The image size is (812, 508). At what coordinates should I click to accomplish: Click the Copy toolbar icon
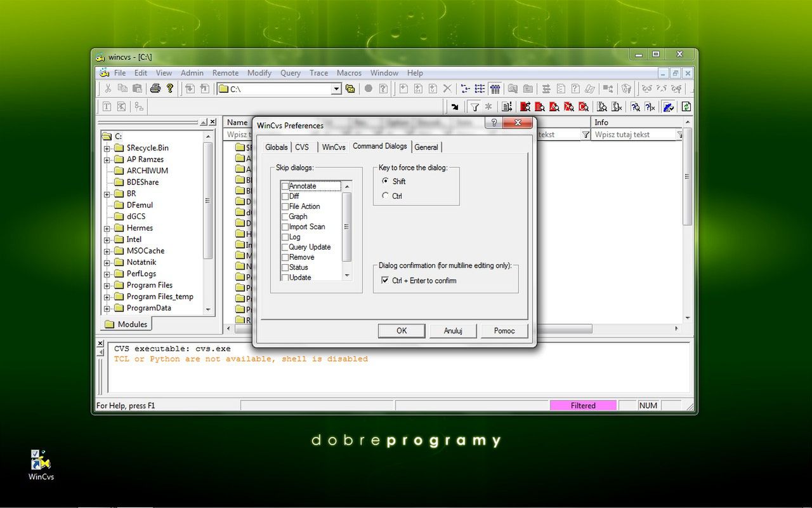coord(122,89)
